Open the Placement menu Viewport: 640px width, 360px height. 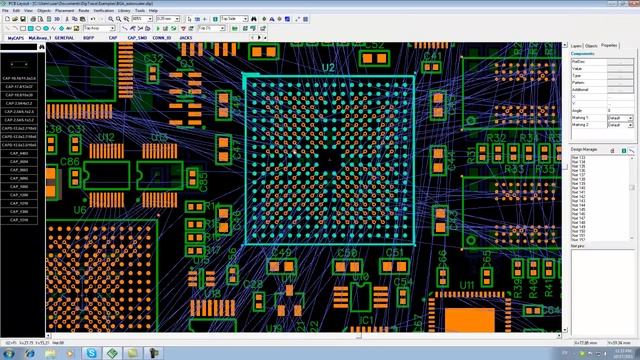pos(64,11)
